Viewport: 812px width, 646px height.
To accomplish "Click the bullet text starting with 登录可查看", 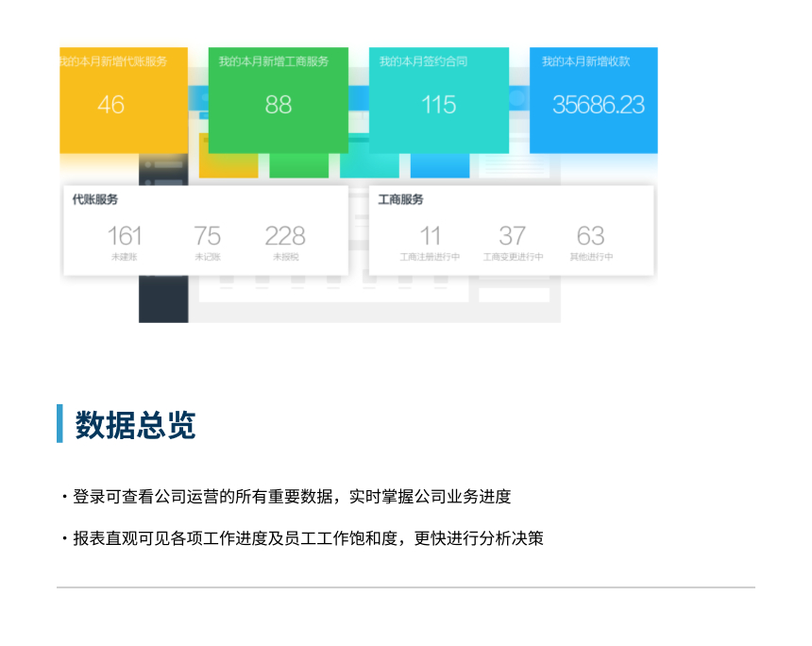I will coord(291,497).
